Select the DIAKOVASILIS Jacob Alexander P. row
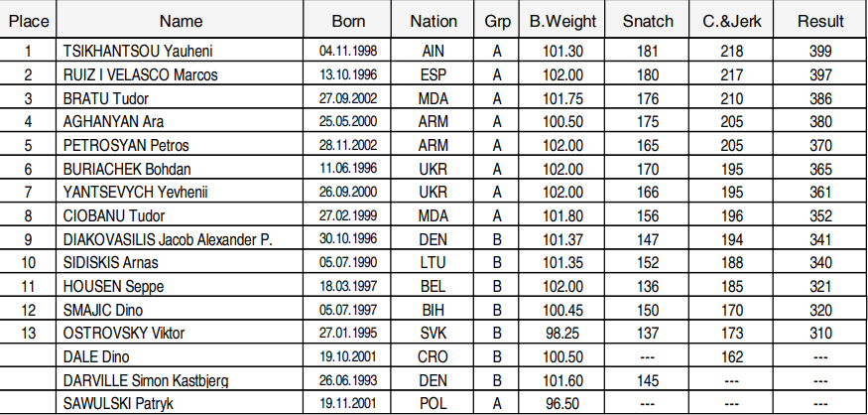Screen dimensions: 868x415 click(x=434, y=239)
